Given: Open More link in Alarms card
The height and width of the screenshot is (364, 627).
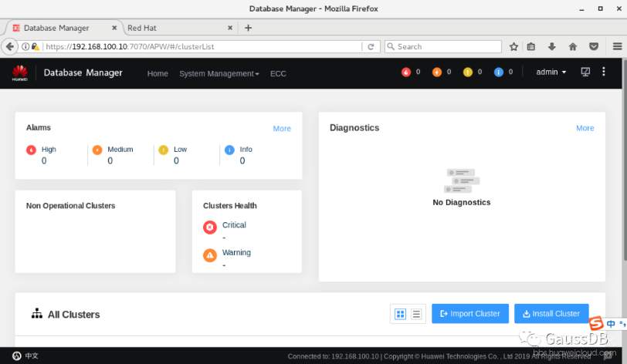Looking at the screenshot, I should tap(282, 129).
